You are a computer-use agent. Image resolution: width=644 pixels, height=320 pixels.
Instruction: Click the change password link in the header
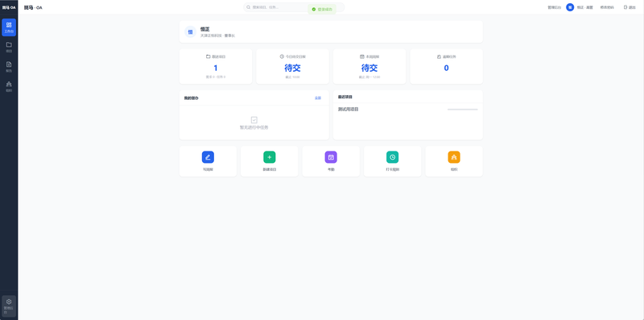[x=607, y=7]
